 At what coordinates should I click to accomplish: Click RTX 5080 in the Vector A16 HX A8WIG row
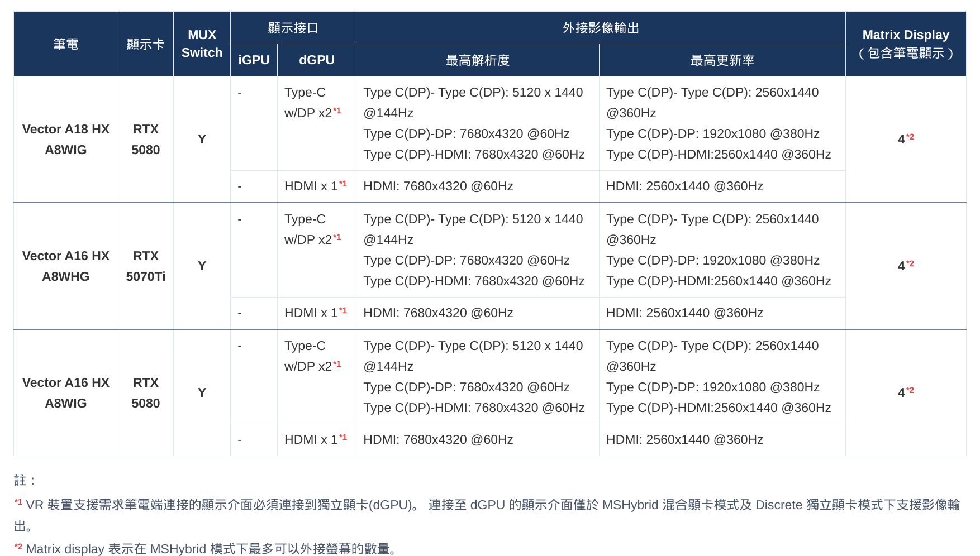point(146,393)
